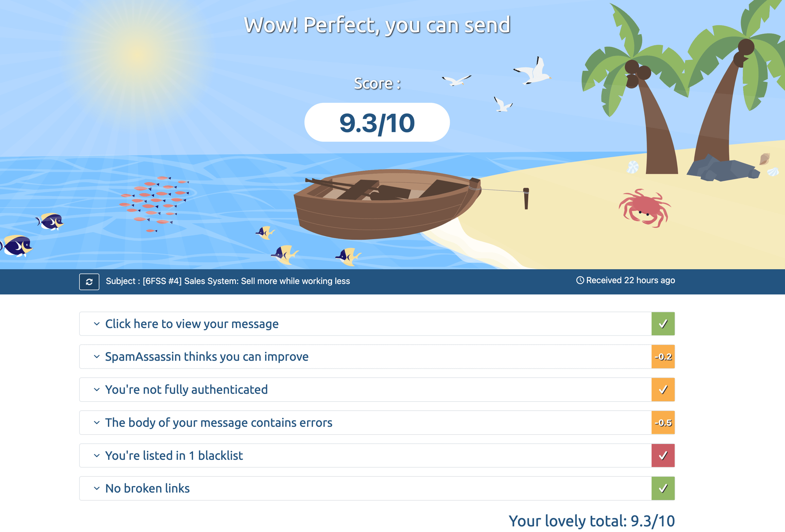Click Received 22 hours ago timestamp link
Image resolution: width=785 pixels, height=532 pixels.
(626, 280)
